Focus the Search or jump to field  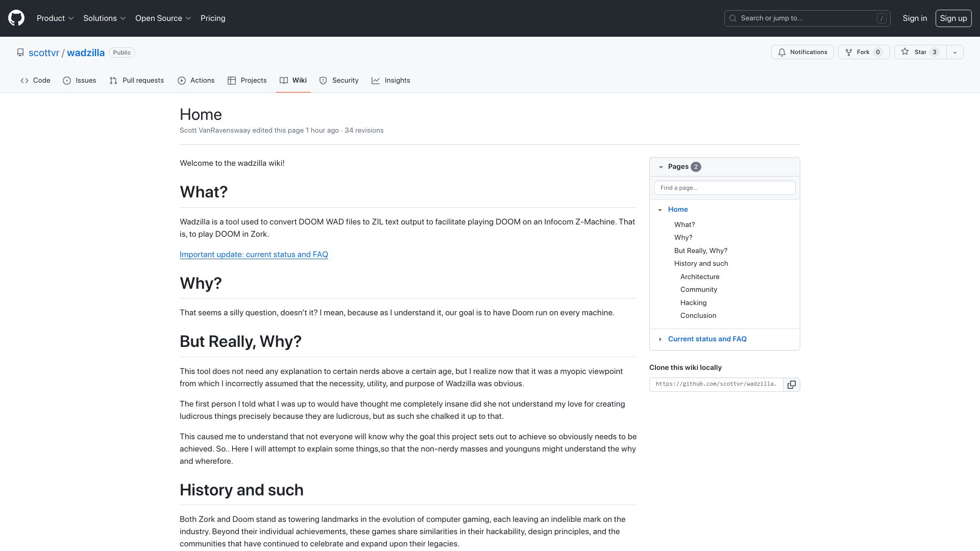coord(807,18)
